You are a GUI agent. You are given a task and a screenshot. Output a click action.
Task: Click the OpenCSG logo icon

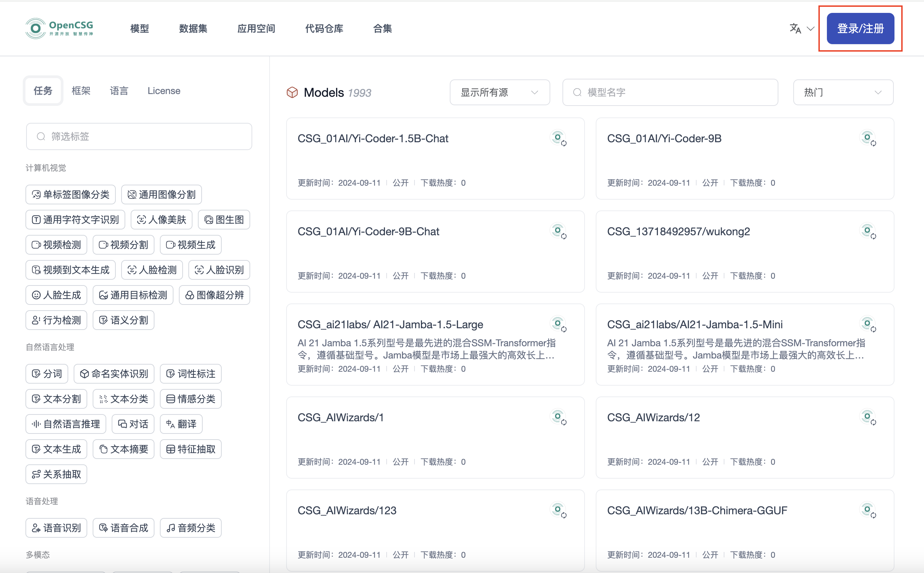tap(36, 29)
